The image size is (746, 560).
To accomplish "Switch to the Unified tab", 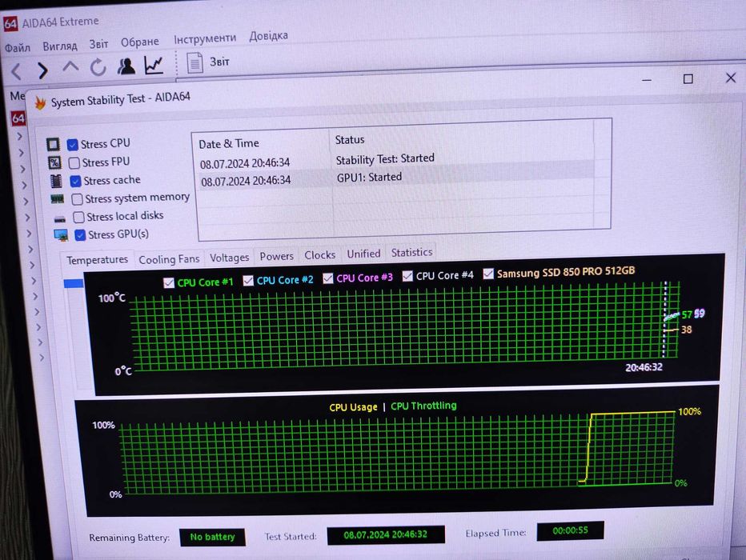I will tap(363, 254).
